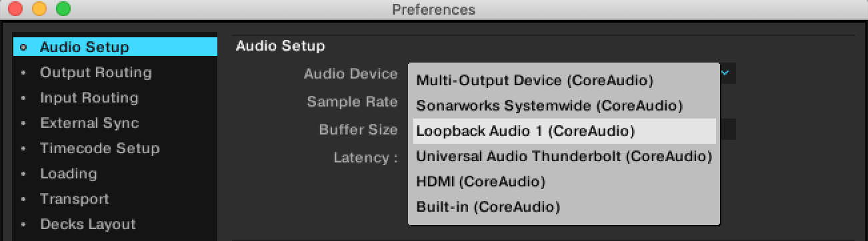The image size is (868, 241).
Task: Click the Output Routing bullet icon
Action: (x=24, y=73)
